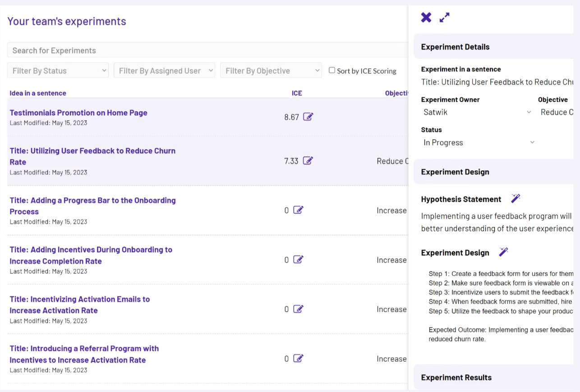Click the magic wand beside Hypothesis Statement
The image size is (580, 392).
point(516,198)
